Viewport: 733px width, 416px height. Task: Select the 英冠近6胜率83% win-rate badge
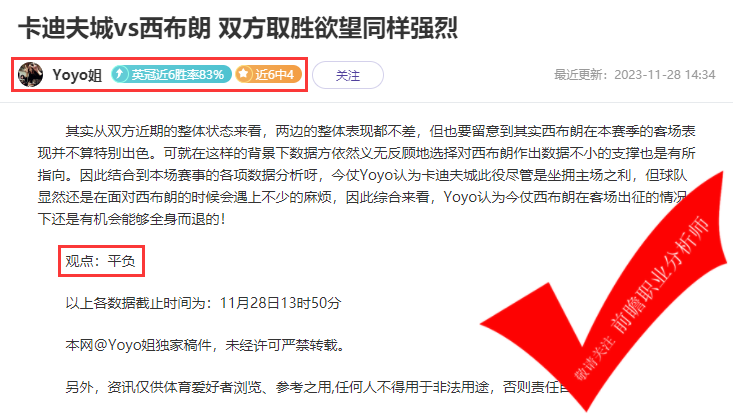click(171, 74)
